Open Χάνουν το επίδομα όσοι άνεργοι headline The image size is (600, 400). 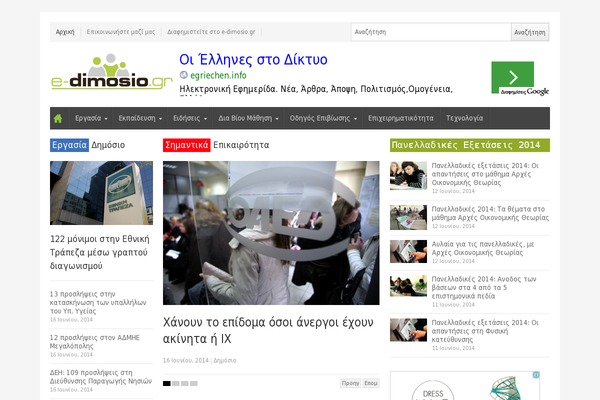pos(268,330)
